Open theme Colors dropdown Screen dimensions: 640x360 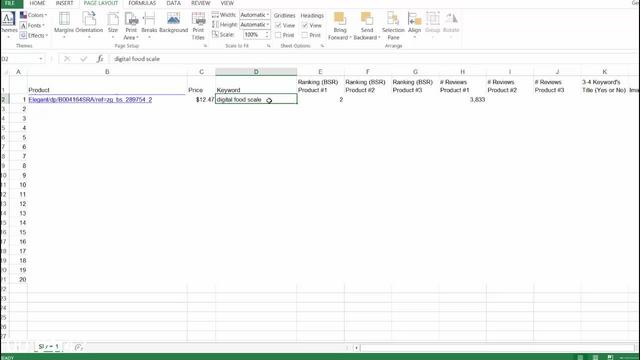[33, 15]
